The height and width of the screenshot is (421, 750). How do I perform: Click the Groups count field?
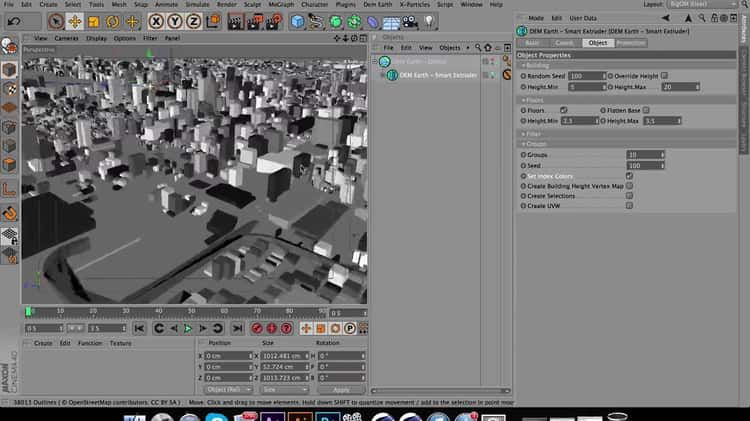[x=645, y=155]
